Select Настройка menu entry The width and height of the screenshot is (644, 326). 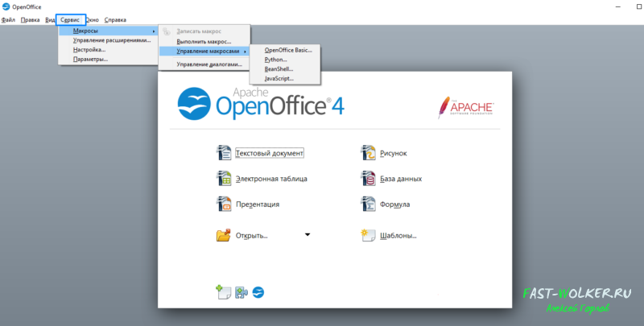[108, 50]
